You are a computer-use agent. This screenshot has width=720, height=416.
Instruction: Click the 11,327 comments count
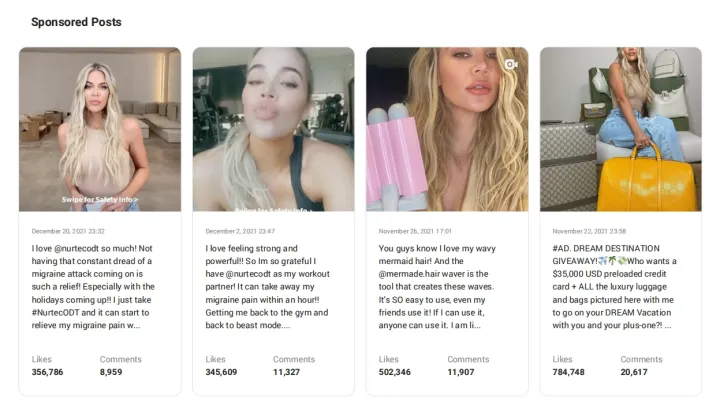click(287, 372)
